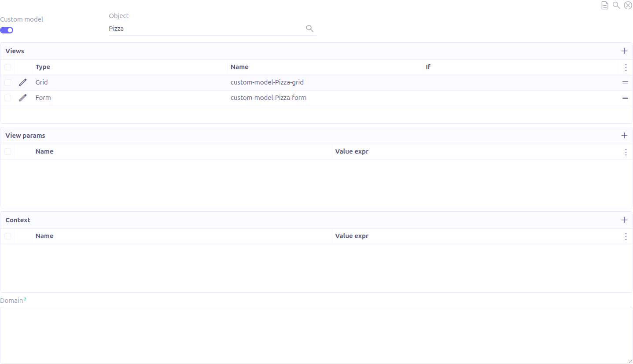Select the checkbox on the Grid row
Viewport: 633px width, 364px height.
coord(7,82)
